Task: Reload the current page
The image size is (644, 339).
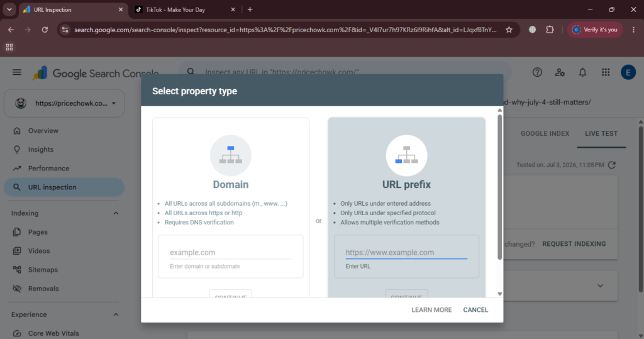Action: 45,30
